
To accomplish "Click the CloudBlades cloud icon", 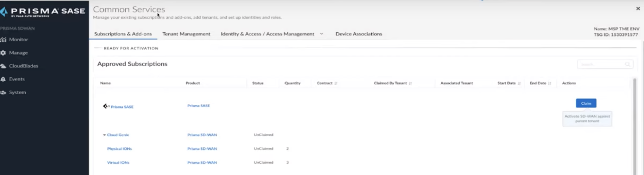I will click(3, 66).
